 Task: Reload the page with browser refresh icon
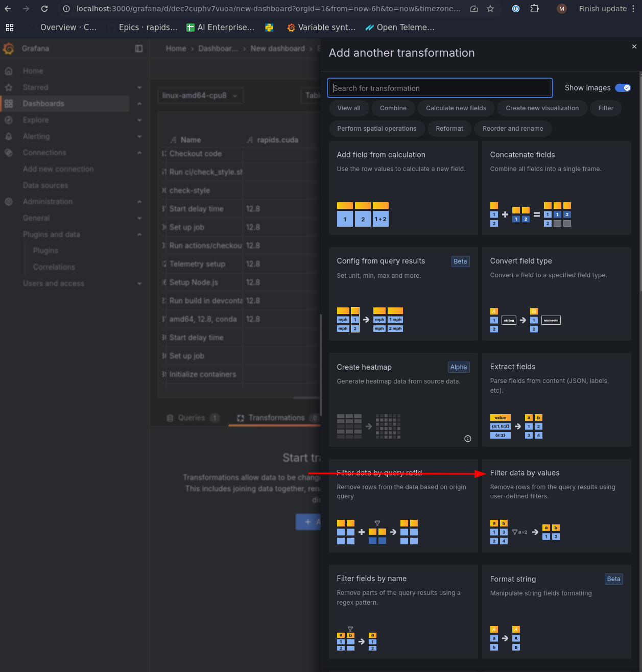coord(44,9)
